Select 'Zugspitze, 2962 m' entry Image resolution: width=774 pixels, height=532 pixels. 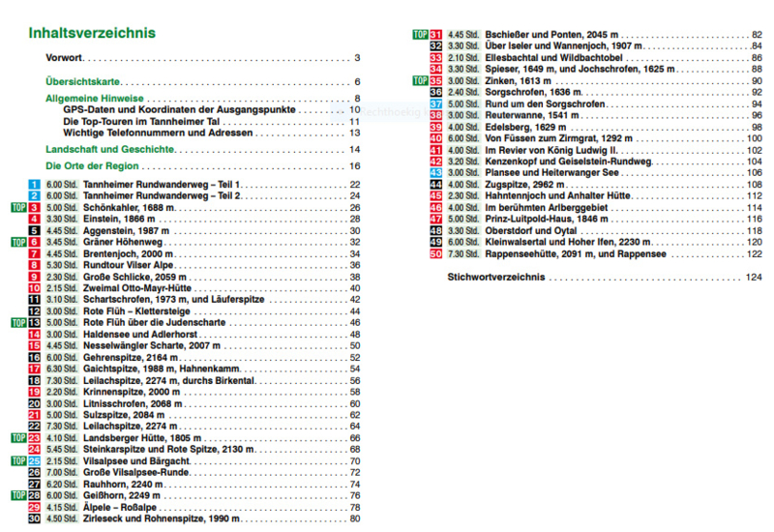tap(524, 185)
